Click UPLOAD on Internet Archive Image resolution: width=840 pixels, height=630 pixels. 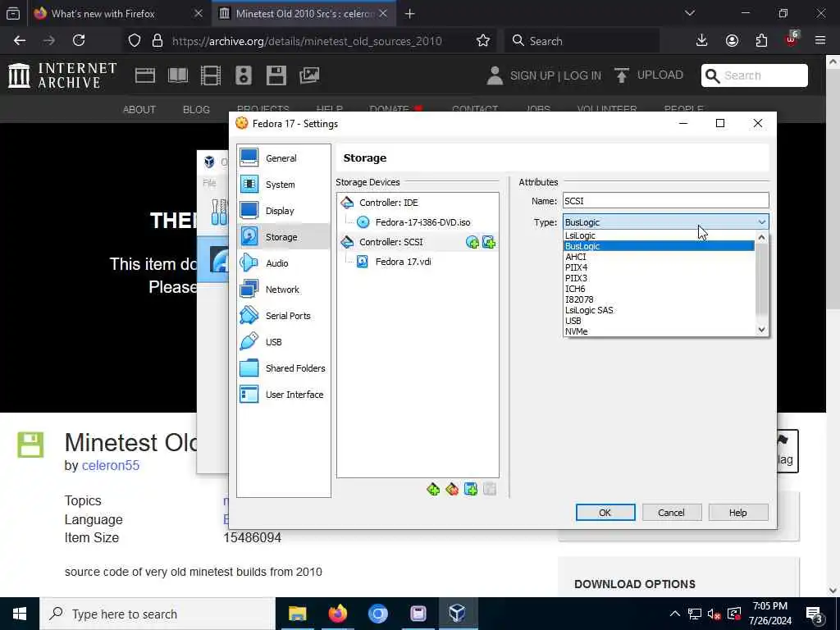649,75
